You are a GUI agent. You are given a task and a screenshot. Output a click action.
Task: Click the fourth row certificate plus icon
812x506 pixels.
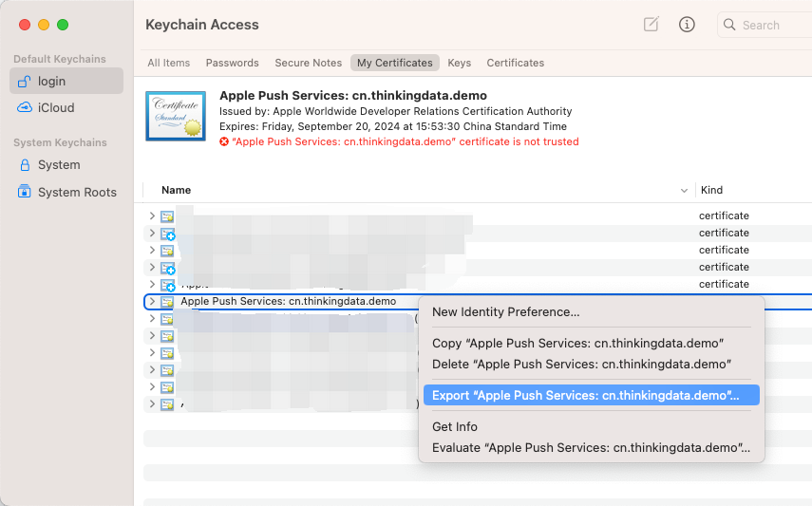[168, 268]
